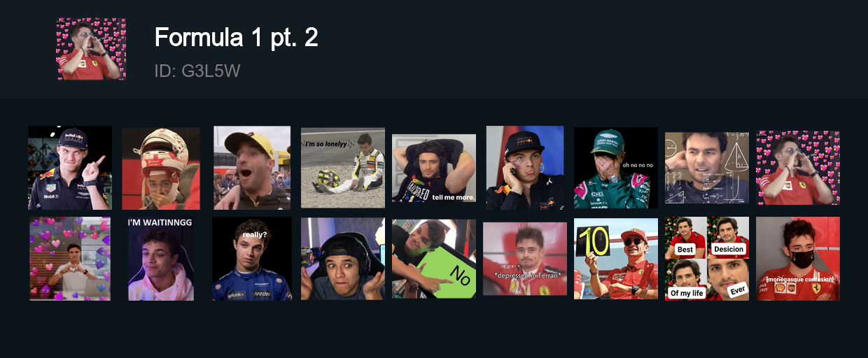This screenshot has width=868, height=358.
Task: Pick the white helmet driver sticker
Action: click(x=161, y=168)
